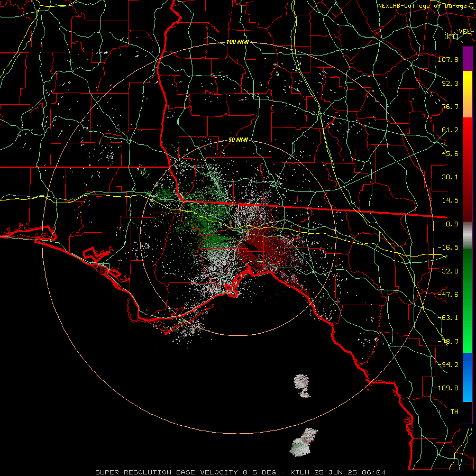
Task: Click the -78.7 velocity scale value
Action: tap(448, 342)
